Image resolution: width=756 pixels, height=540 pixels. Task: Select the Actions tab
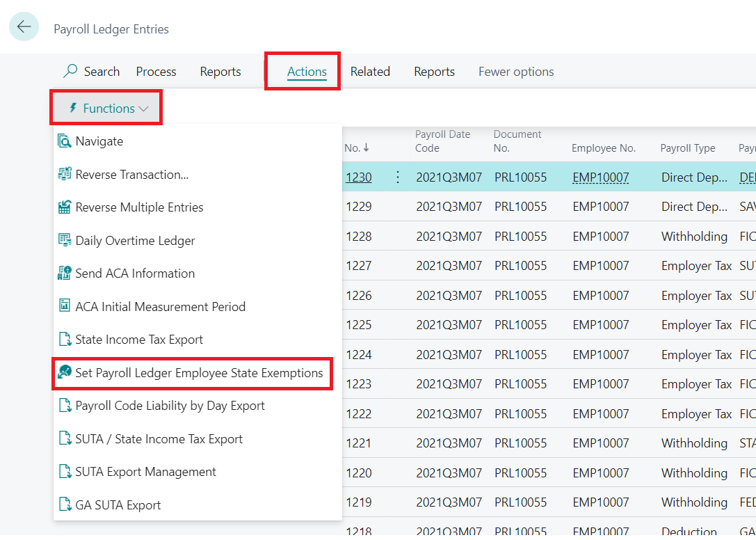pos(307,72)
